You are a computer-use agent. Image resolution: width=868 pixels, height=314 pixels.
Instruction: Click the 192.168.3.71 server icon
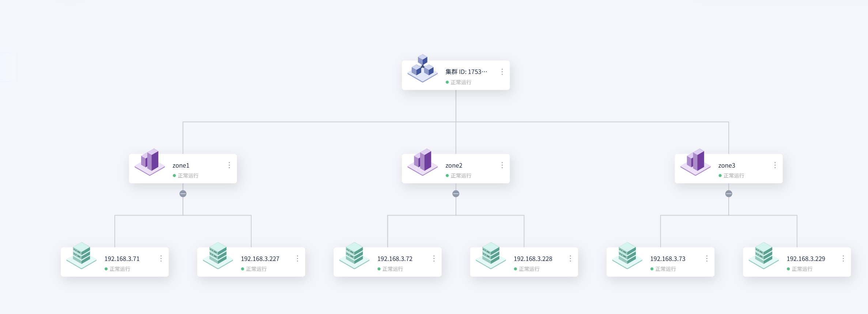(81, 255)
